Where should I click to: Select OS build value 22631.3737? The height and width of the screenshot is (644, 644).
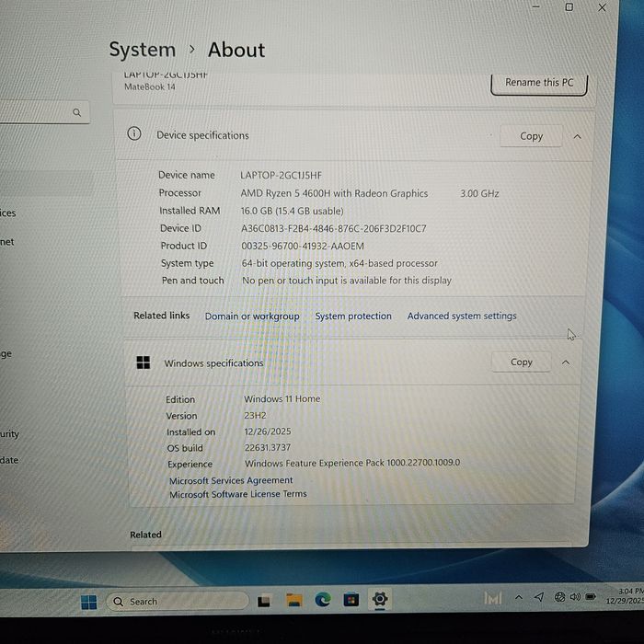point(268,447)
